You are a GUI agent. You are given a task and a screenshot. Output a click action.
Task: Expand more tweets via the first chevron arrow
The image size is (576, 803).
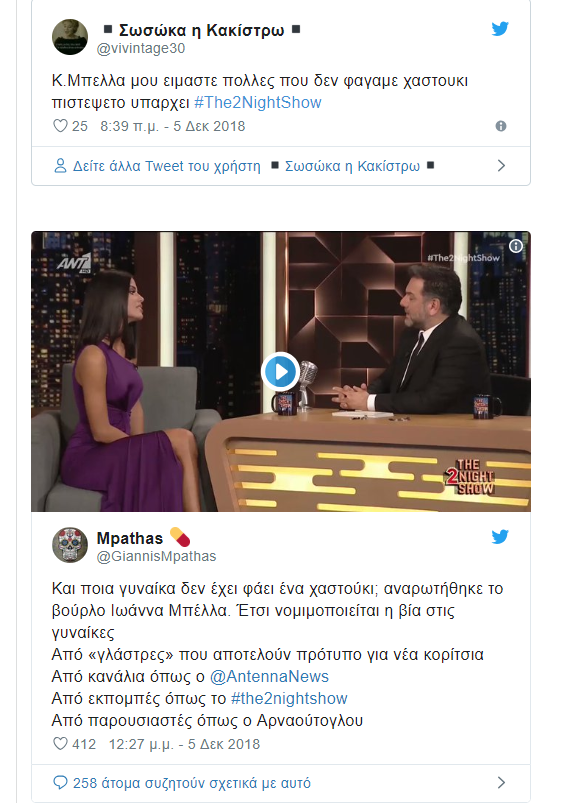pyautogui.click(x=501, y=166)
